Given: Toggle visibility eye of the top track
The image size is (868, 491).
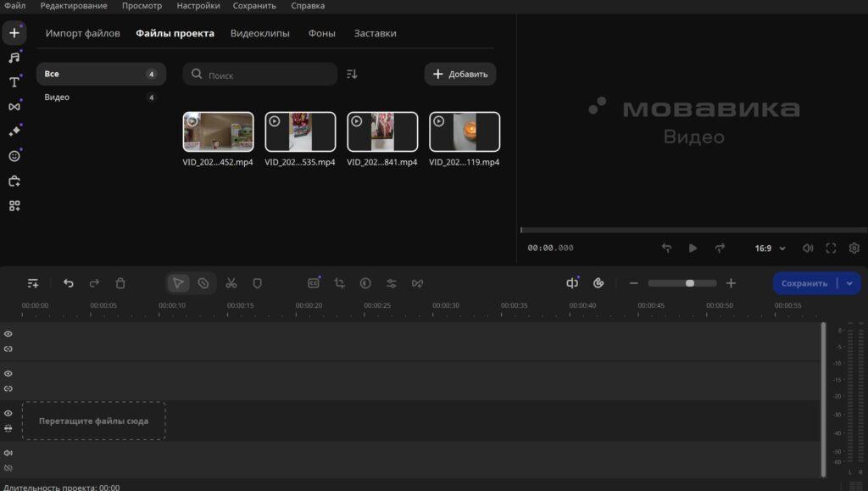Looking at the screenshot, I should (x=8, y=334).
